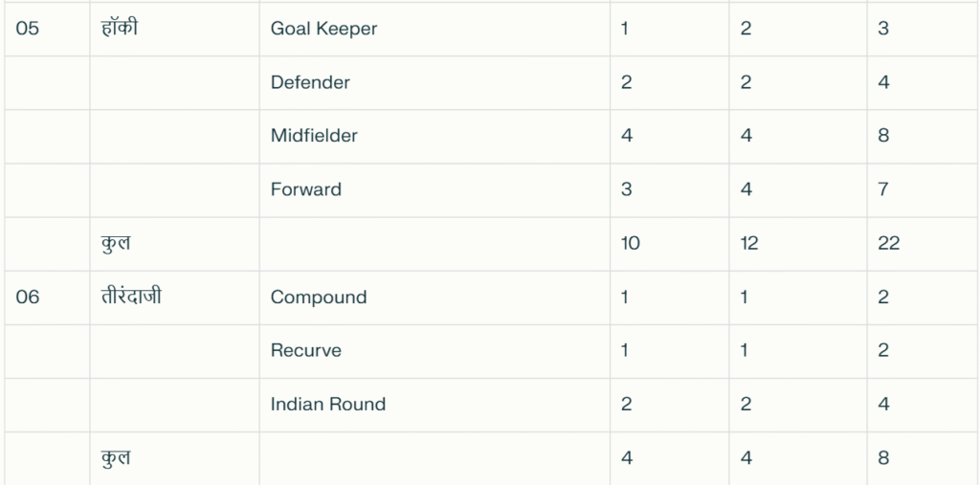Viewport: 980px width, 485px height.
Task: Select the Compound archery cell
Action: (434, 298)
